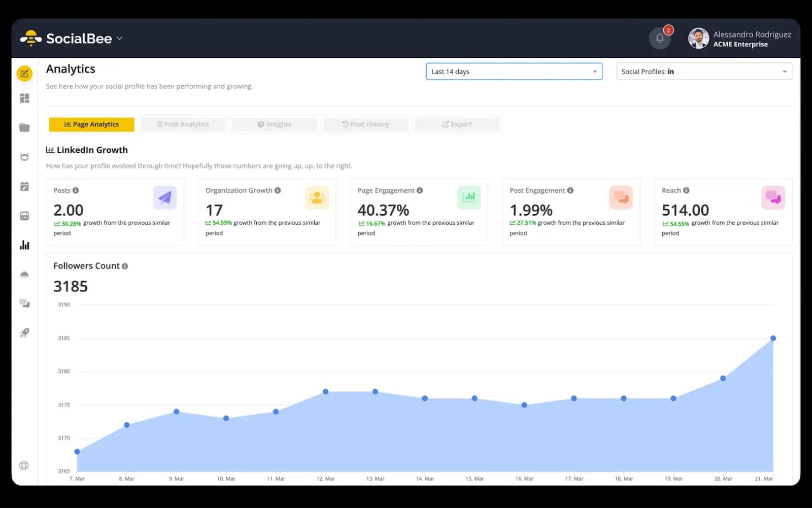Image resolution: width=812 pixels, height=508 pixels.
Task: Click the globe icon at sidebar bottom
Action: (x=23, y=465)
